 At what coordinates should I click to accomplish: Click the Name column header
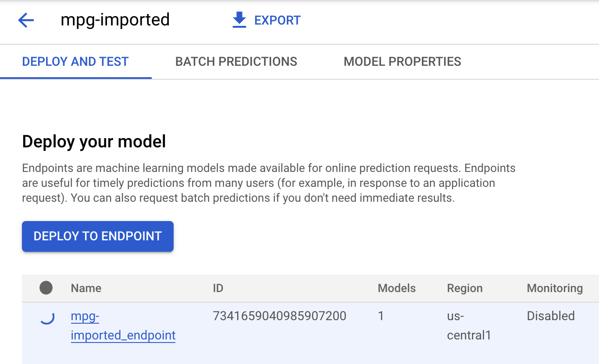tap(86, 288)
